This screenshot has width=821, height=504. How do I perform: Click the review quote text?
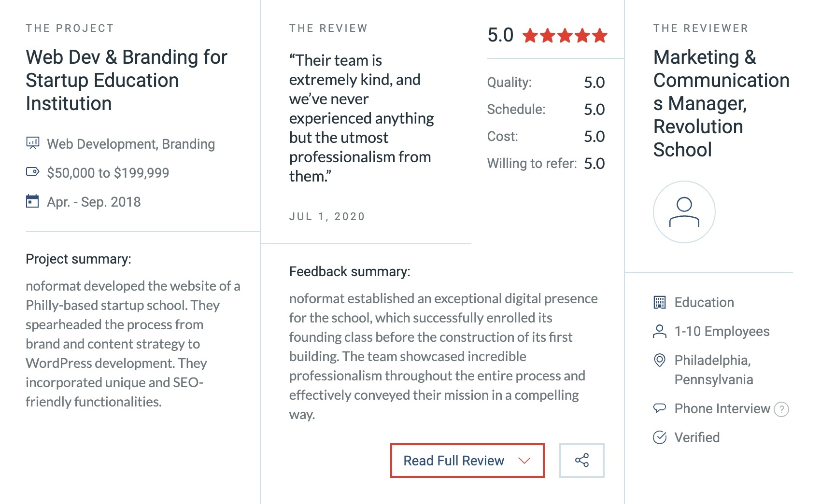(361, 118)
